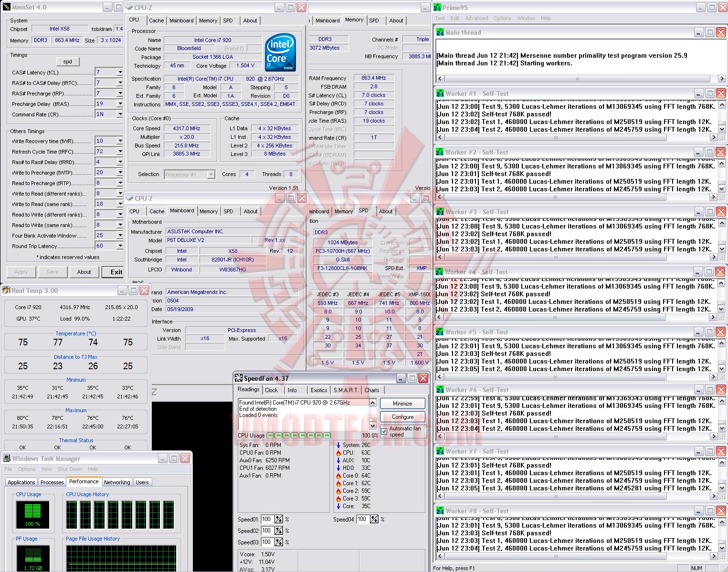Image resolution: width=728 pixels, height=572 pixels.
Task: Open the CAS# Latency (tCL) dropdown in MemSet
Action: [x=120, y=72]
